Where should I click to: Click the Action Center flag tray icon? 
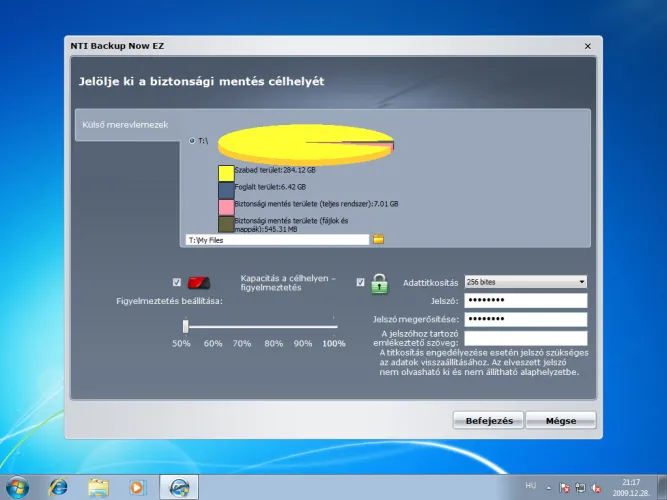coord(564,488)
